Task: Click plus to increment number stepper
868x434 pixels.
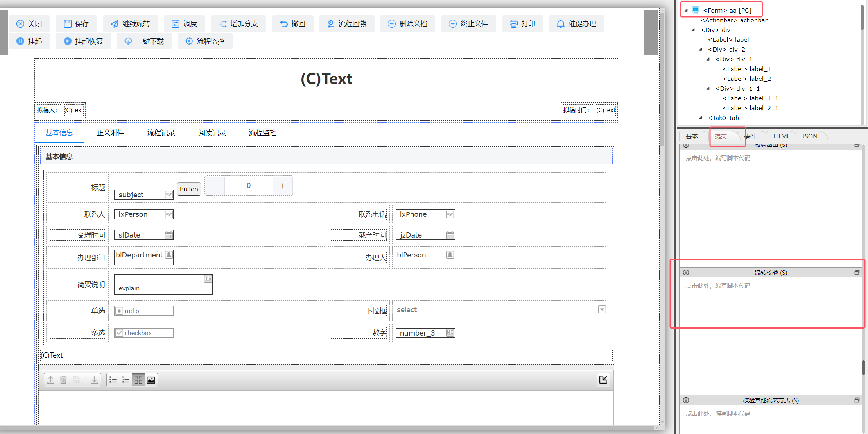Action: click(282, 186)
